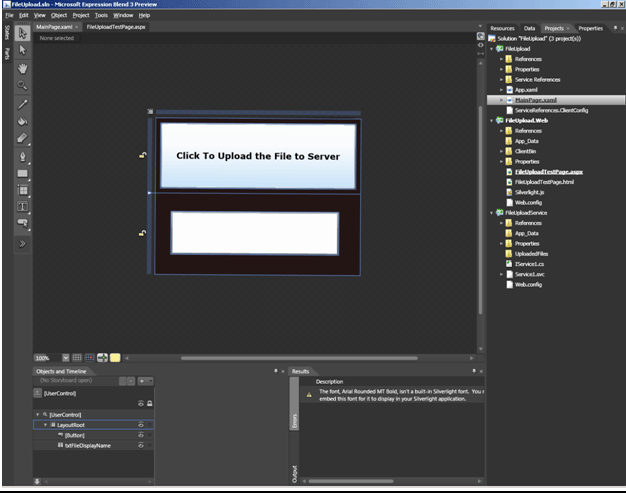Image resolution: width=626 pixels, height=493 pixels.
Task: Expand the Service1.svc node
Action: point(501,274)
